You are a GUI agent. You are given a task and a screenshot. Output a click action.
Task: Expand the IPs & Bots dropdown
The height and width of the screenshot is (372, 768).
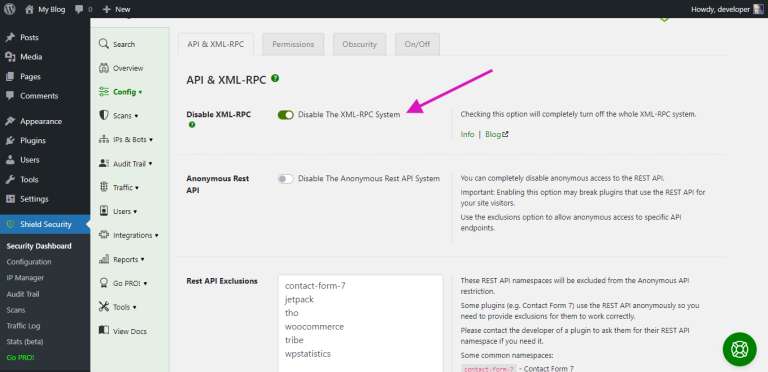click(x=151, y=140)
